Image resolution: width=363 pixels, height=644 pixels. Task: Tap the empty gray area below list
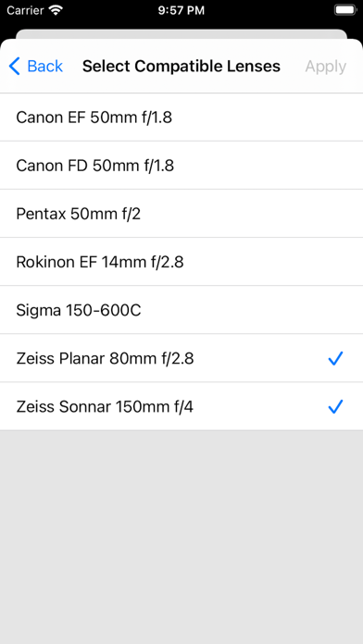[181, 538]
